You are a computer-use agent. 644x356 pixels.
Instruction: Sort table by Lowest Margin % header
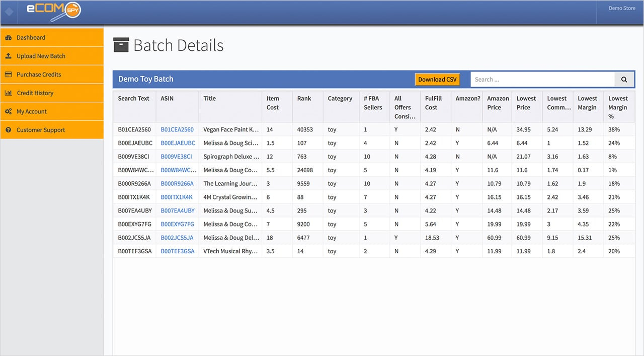click(618, 107)
